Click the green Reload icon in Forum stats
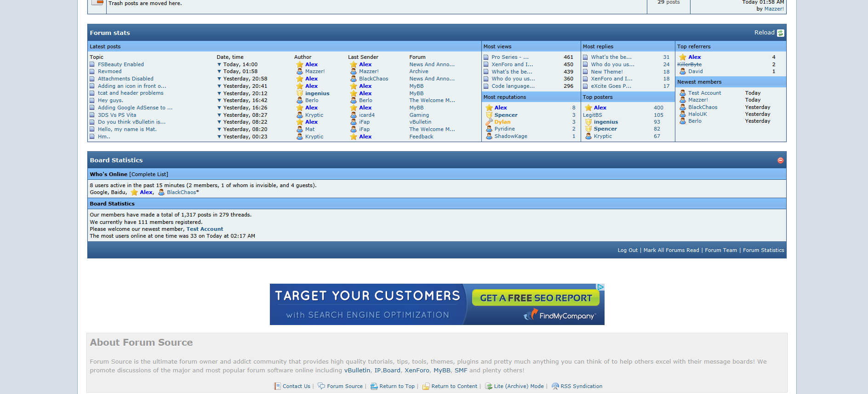Viewport: 868px width, 394px height. coord(780,33)
